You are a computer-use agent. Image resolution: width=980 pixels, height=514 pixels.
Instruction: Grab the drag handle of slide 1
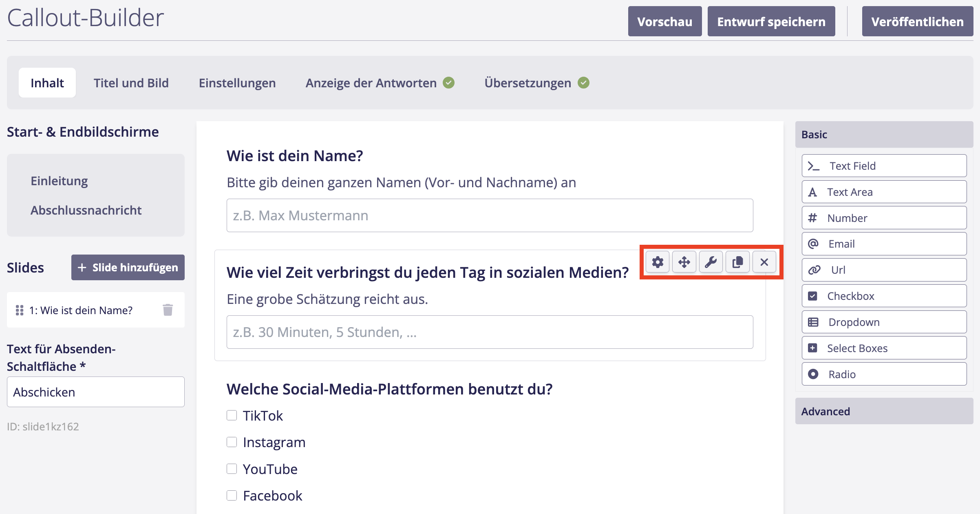pos(19,310)
